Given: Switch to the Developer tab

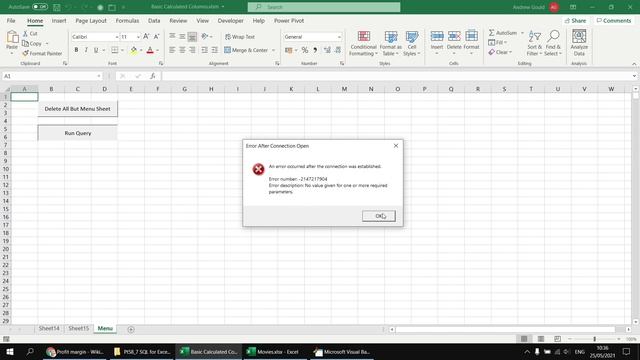Looking at the screenshot, I should (231, 20).
